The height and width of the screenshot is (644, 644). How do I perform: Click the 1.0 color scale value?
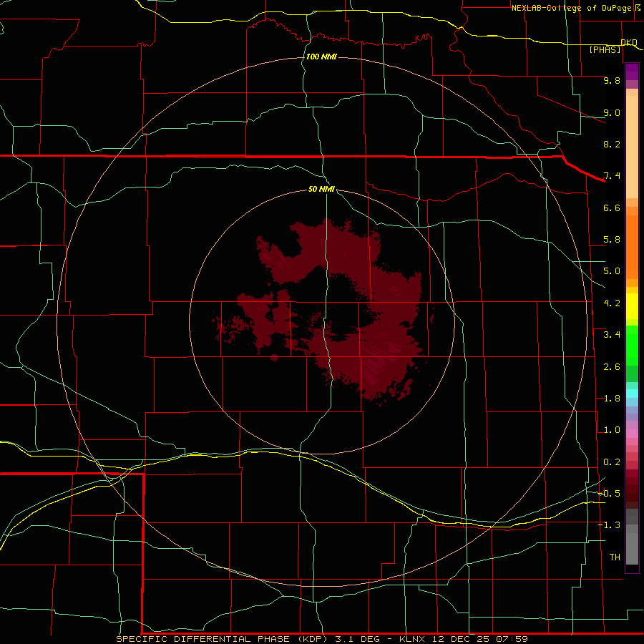click(x=612, y=430)
